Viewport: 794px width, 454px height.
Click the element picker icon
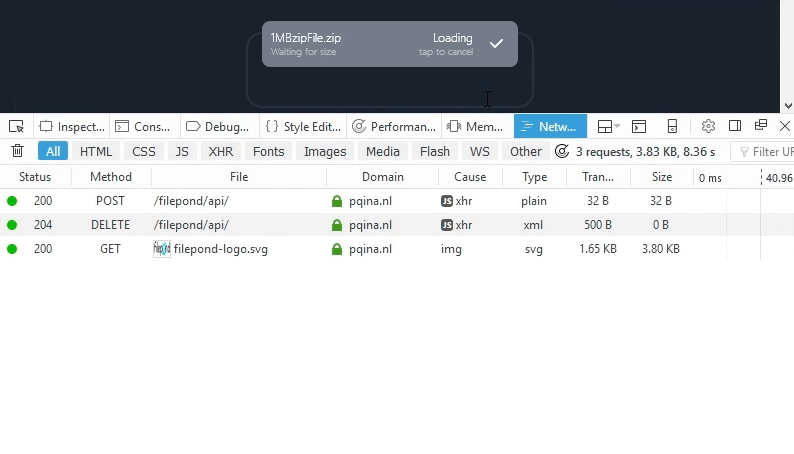click(x=17, y=126)
